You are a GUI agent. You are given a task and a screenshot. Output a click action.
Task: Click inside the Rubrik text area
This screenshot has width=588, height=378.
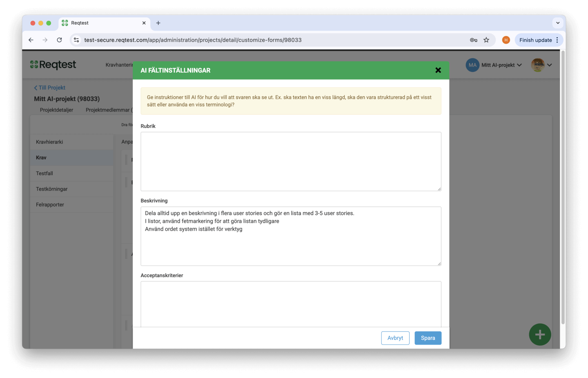291,161
